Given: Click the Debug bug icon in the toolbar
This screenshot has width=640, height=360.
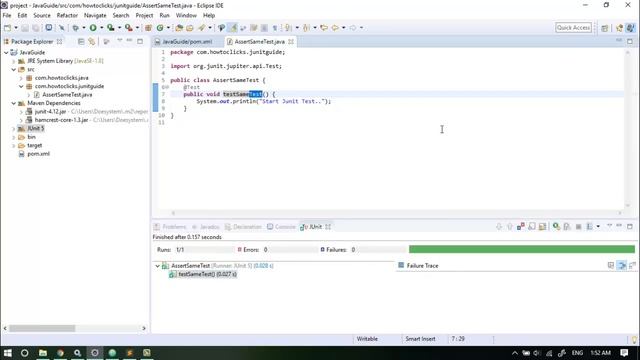Looking at the screenshot, I should 75,28.
